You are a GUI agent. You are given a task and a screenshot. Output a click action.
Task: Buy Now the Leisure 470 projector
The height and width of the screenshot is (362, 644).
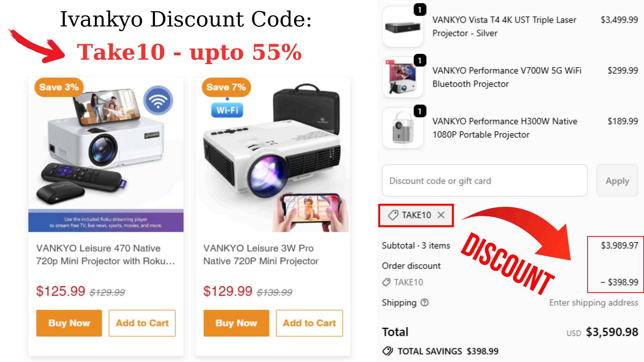click(69, 323)
